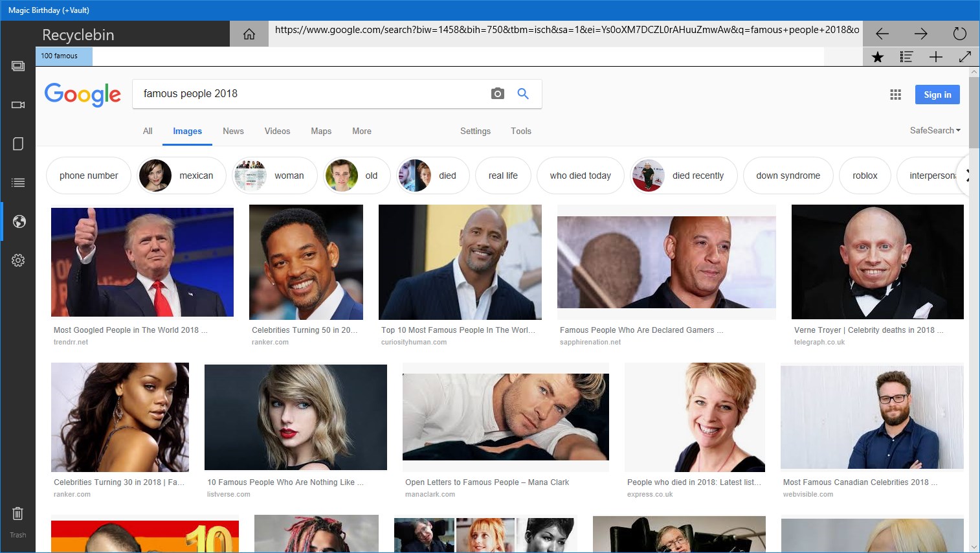Click the Google search text box
980x553 pixels.
(311, 94)
